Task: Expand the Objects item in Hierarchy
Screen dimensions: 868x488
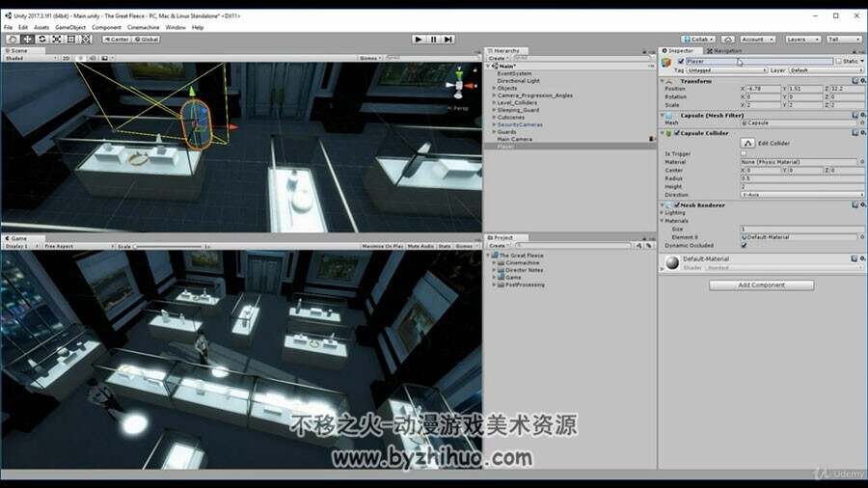Action: pos(494,88)
